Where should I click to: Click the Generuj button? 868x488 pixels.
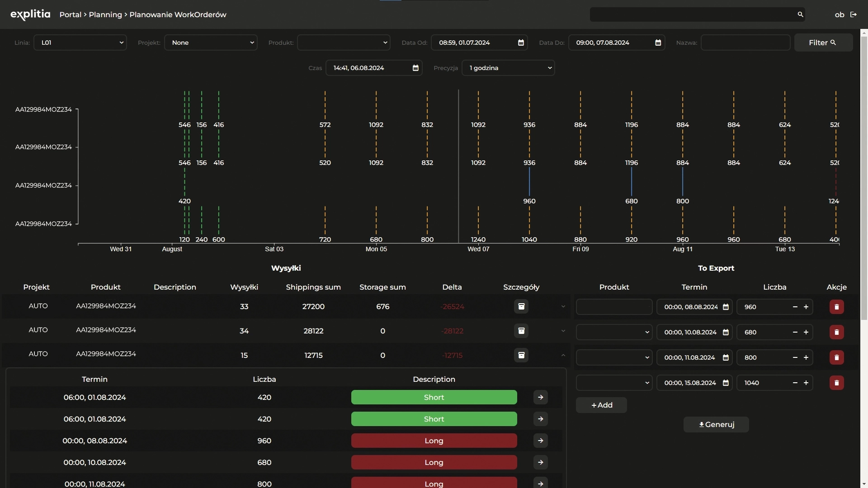716,424
